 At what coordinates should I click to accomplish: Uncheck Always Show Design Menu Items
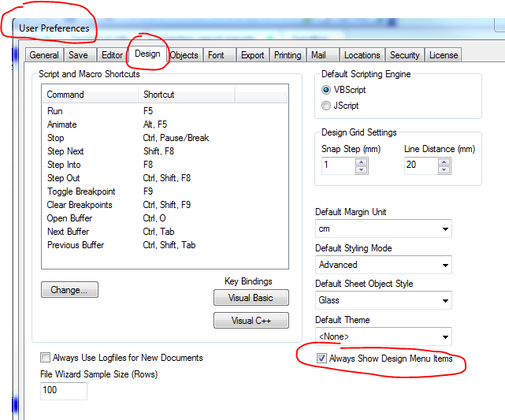click(x=321, y=359)
